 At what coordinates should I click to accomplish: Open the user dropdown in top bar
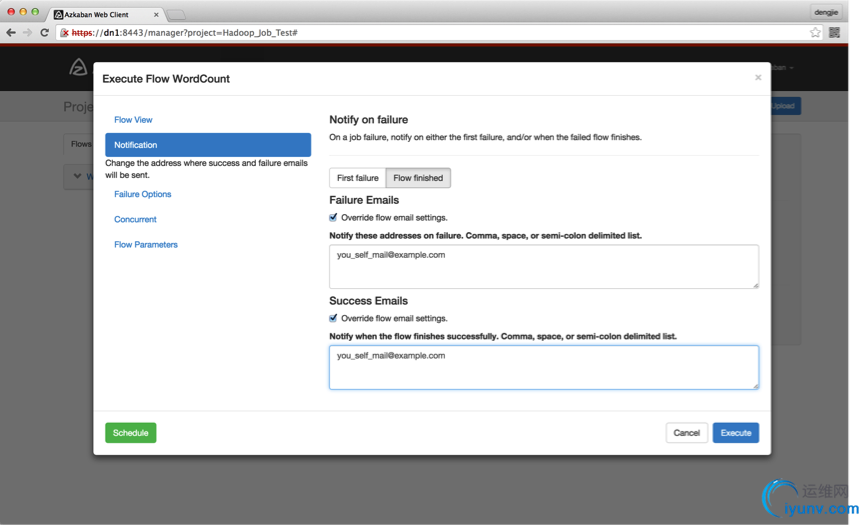781,67
